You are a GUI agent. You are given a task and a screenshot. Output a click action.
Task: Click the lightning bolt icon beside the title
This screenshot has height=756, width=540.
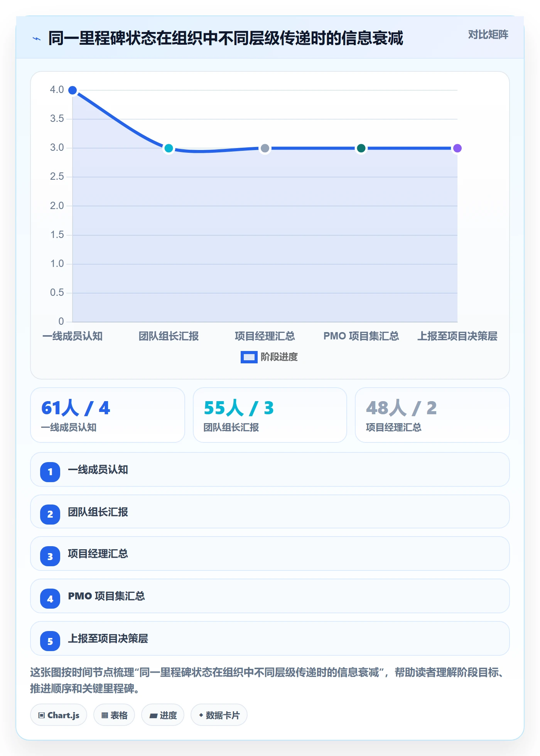37,39
